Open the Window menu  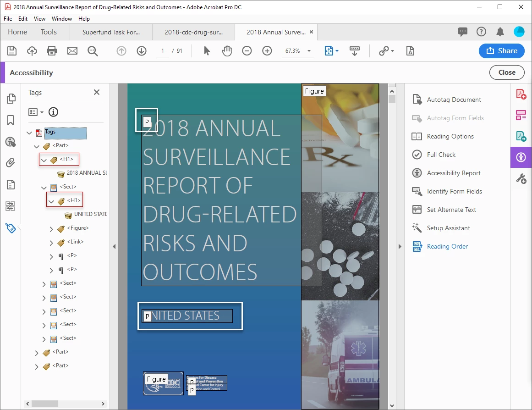[62, 19]
